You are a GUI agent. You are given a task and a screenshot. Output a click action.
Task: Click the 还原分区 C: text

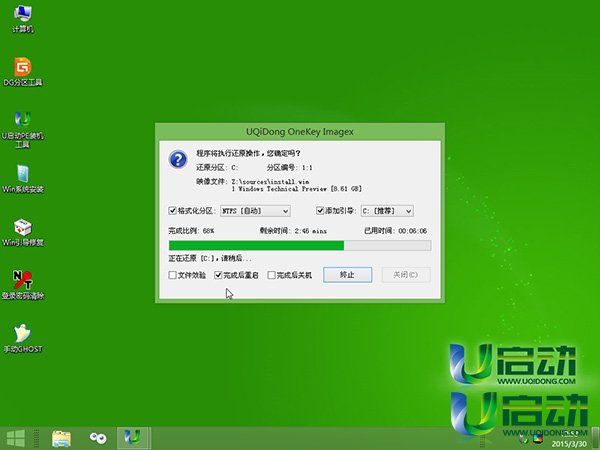217,168
